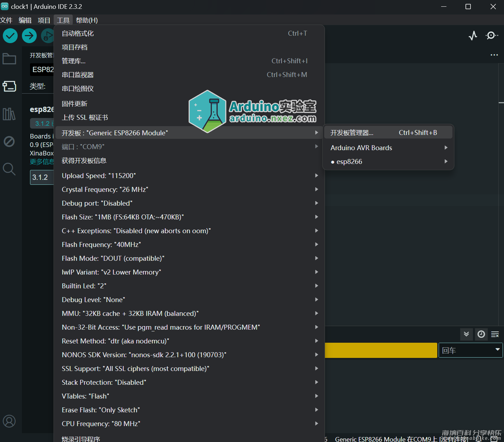Image resolution: width=504 pixels, height=442 pixels.
Task: Expand Upload Speed 115200 submenu
Action: click(189, 176)
